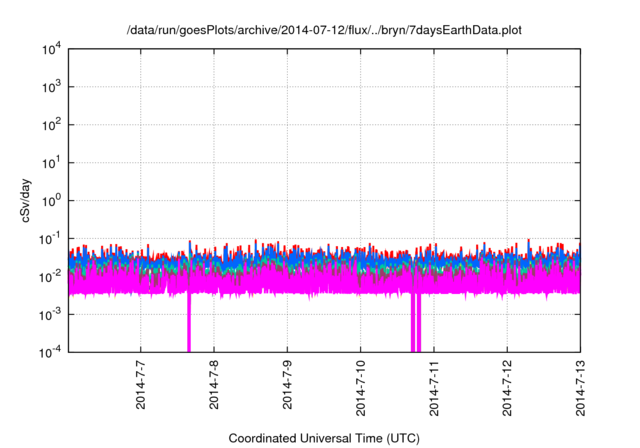The width and height of the screenshot is (640, 448).
Task: Select the 2014-7-8 date tick label
Action: coord(214,384)
